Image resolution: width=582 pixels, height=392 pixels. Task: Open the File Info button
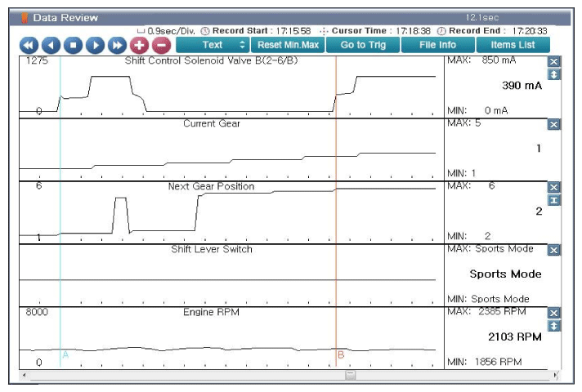point(438,45)
